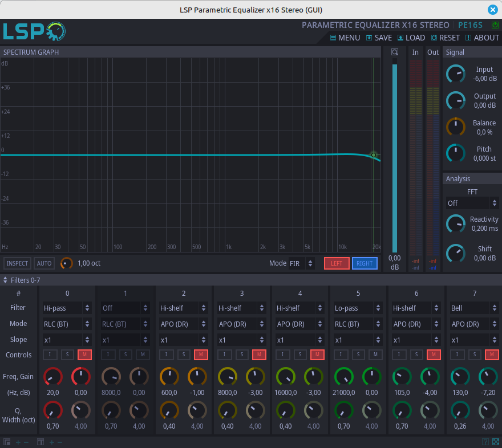This screenshot has height=448, width=502.
Task: Open the MENU item
Action: pos(345,38)
